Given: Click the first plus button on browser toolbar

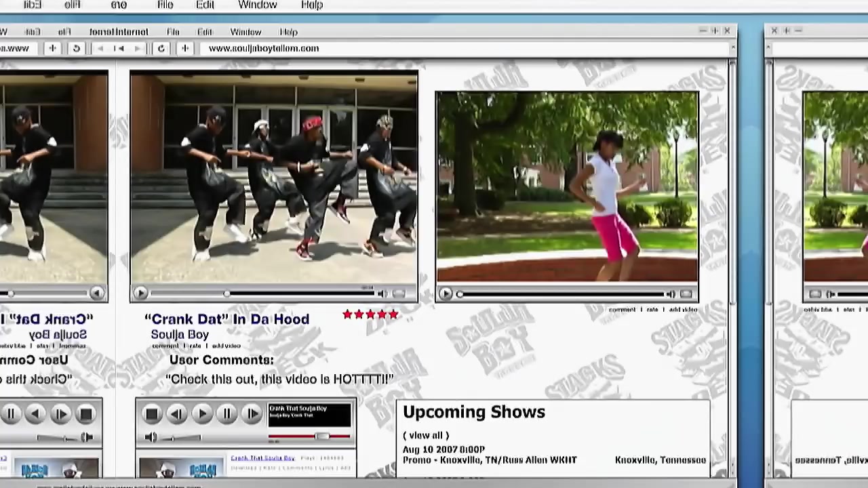Looking at the screenshot, I should point(52,48).
